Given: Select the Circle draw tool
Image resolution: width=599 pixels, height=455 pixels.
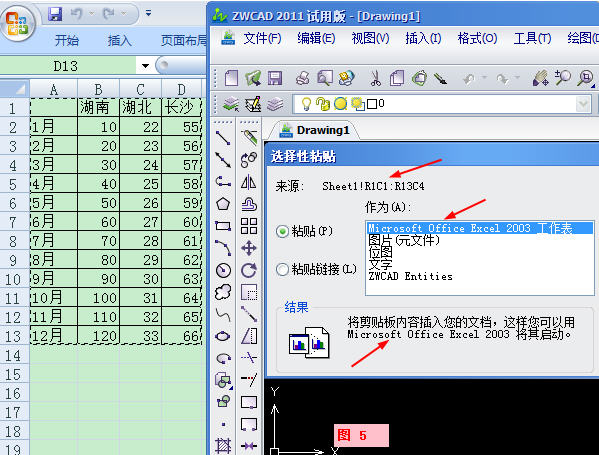Looking at the screenshot, I should click(x=223, y=270).
